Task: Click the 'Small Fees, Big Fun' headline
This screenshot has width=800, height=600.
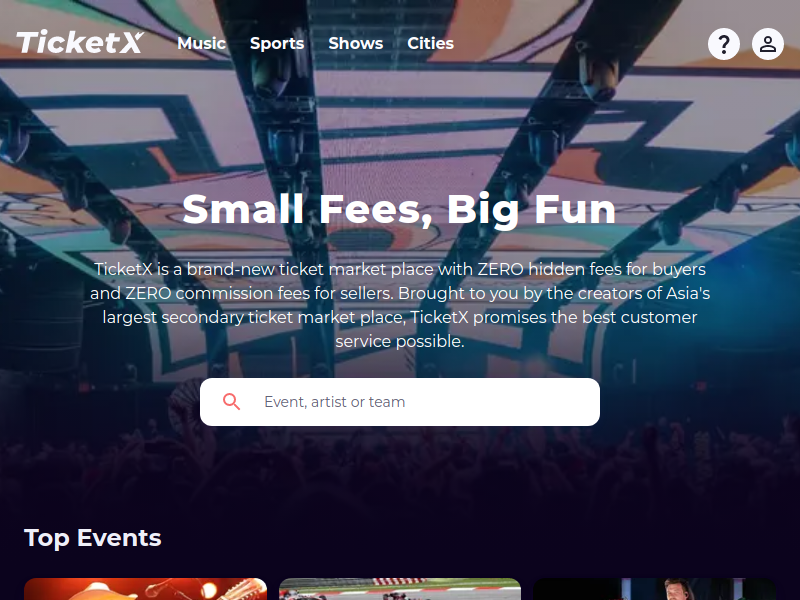Action: point(399,209)
